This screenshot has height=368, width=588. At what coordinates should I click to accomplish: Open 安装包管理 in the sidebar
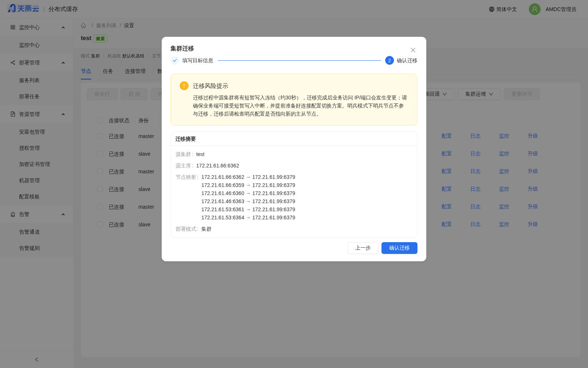click(x=32, y=132)
